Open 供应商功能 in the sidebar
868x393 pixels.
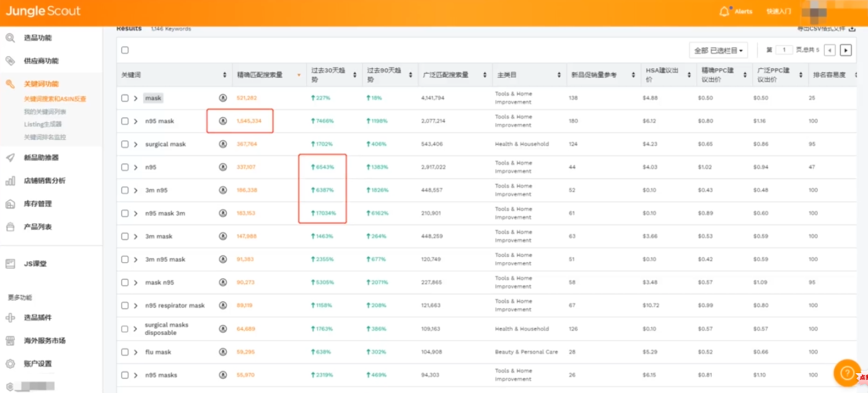[41, 61]
